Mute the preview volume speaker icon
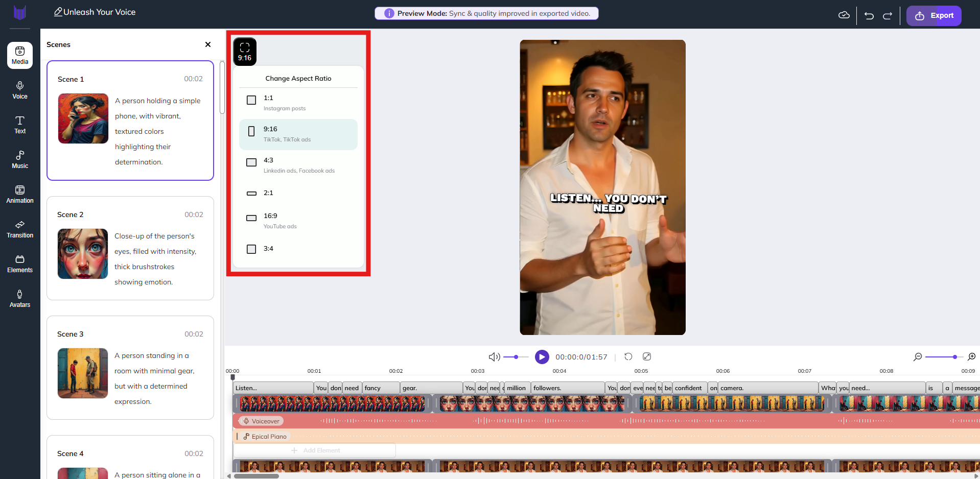 pos(494,357)
